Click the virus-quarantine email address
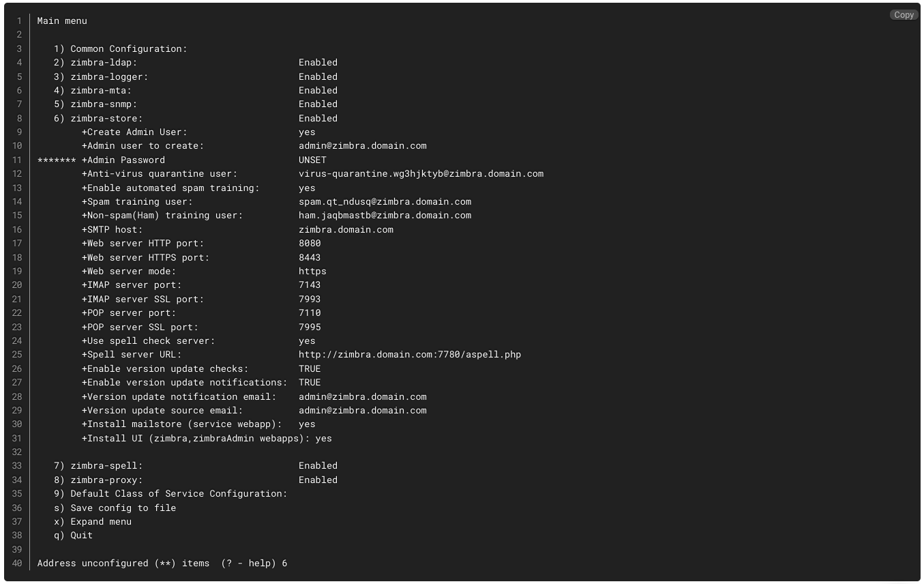Screen dimensions: 924x584 click(x=421, y=173)
